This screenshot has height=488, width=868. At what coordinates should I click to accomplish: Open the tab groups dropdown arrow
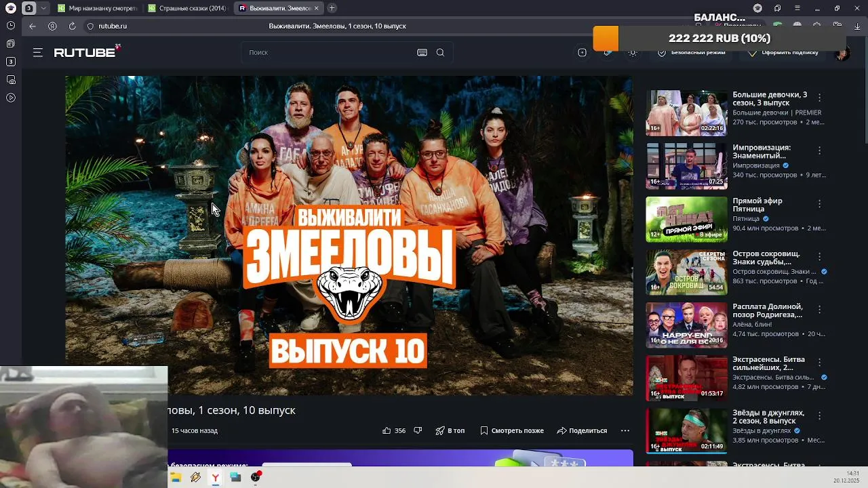click(44, 8)
